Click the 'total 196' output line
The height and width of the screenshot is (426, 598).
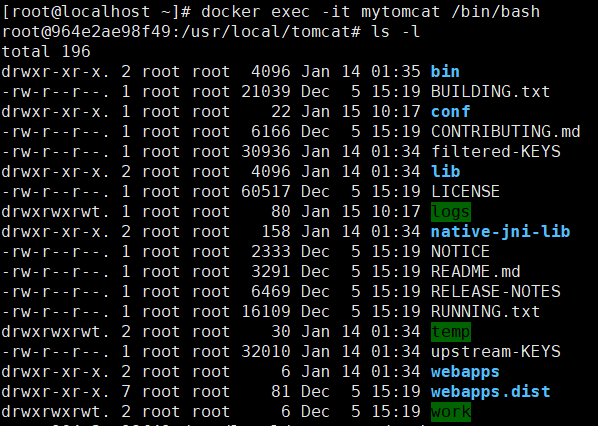(46, 52)
